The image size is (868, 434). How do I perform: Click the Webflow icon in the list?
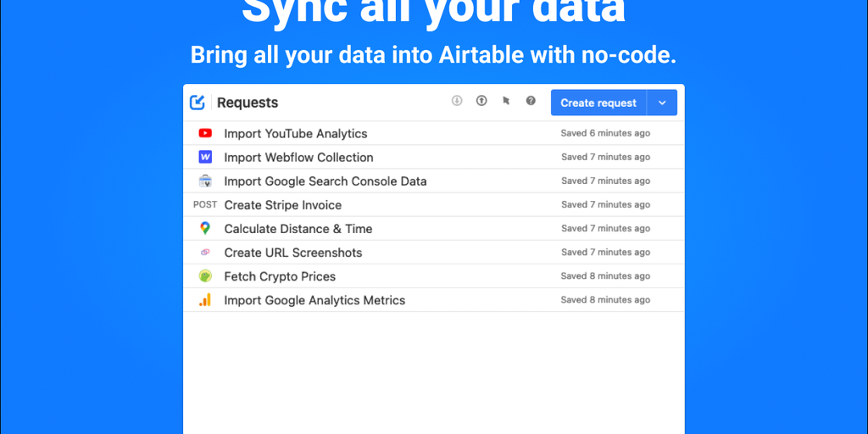point(205,157)
